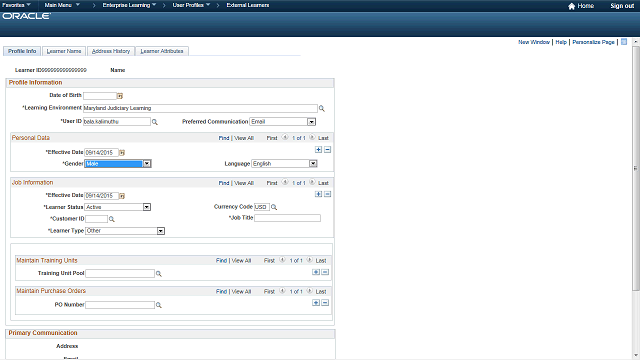Screen dimensions: 640x360
Task: Click Currency Code field showing USD
Action: point(262,207)
